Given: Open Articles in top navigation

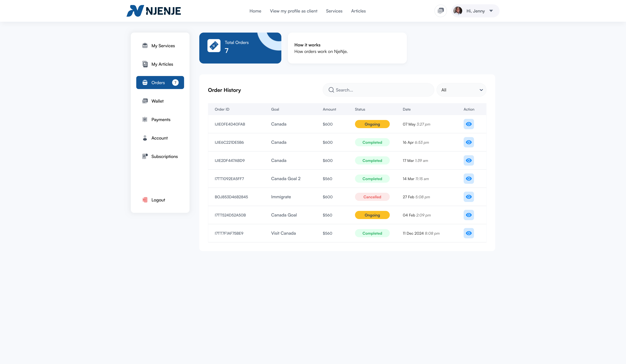Looking at the screenshot, I should click(358, 11).
